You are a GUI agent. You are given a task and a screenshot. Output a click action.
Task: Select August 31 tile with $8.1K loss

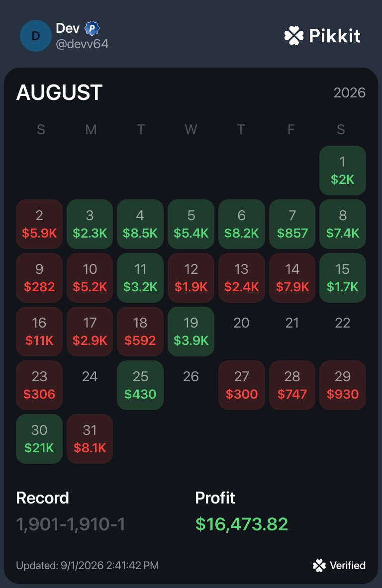click(90, 439)
